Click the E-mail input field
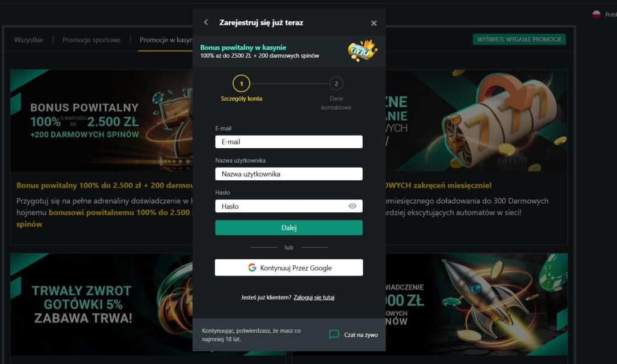Screen dimensions: 617x364 pos(289,142)
